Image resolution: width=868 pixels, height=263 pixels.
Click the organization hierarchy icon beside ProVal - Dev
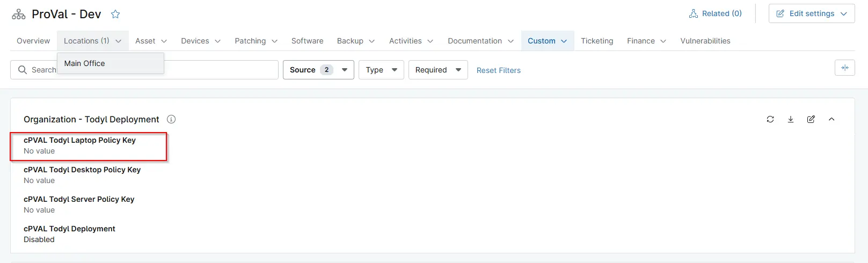(18, 14)
